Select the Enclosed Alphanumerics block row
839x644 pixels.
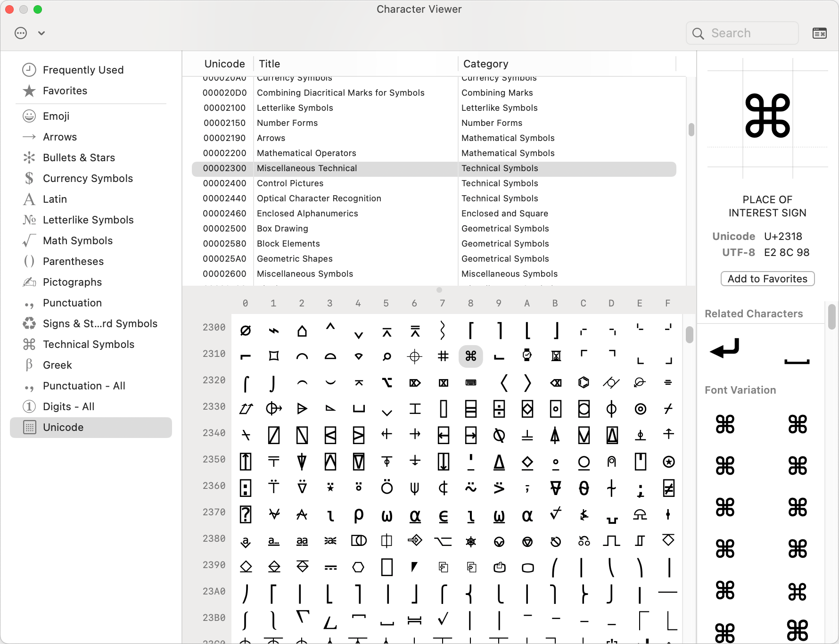point(434,214)
